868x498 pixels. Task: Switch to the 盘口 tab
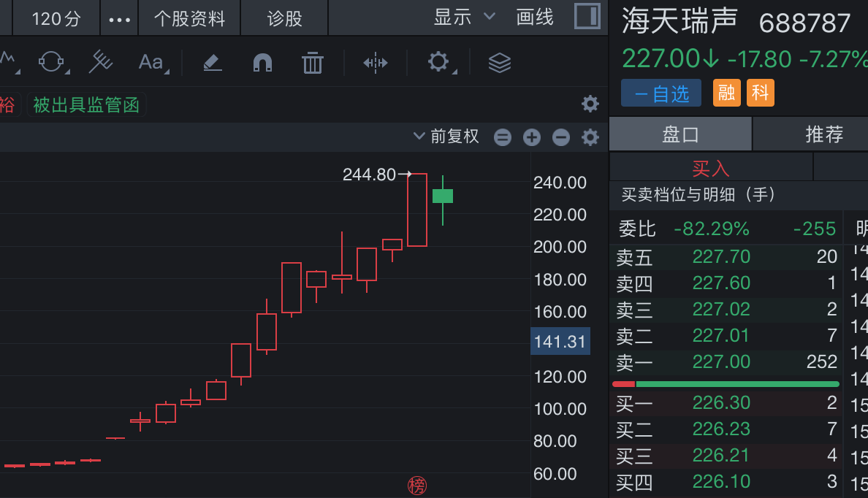680,134
